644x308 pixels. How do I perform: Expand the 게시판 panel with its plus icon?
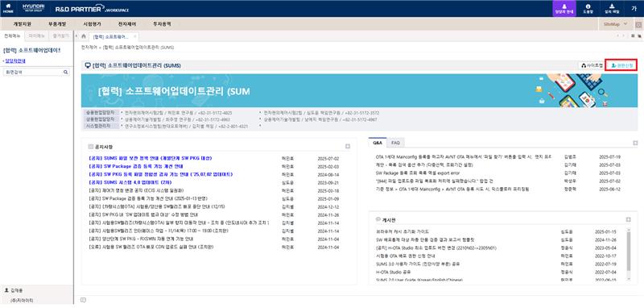(628, 220)
